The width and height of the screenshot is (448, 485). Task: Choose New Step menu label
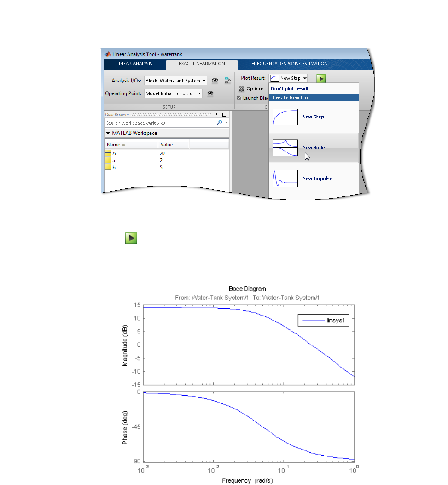[313, 117]
